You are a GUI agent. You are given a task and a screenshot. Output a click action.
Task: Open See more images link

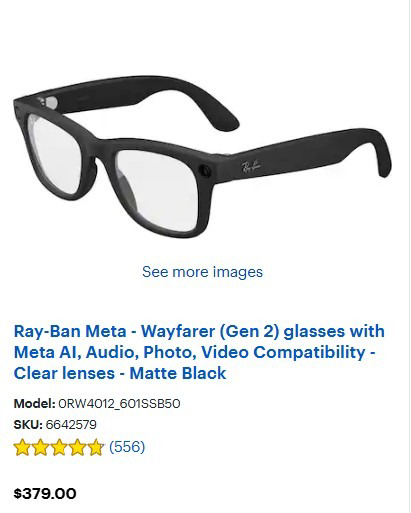coord(202,272)
